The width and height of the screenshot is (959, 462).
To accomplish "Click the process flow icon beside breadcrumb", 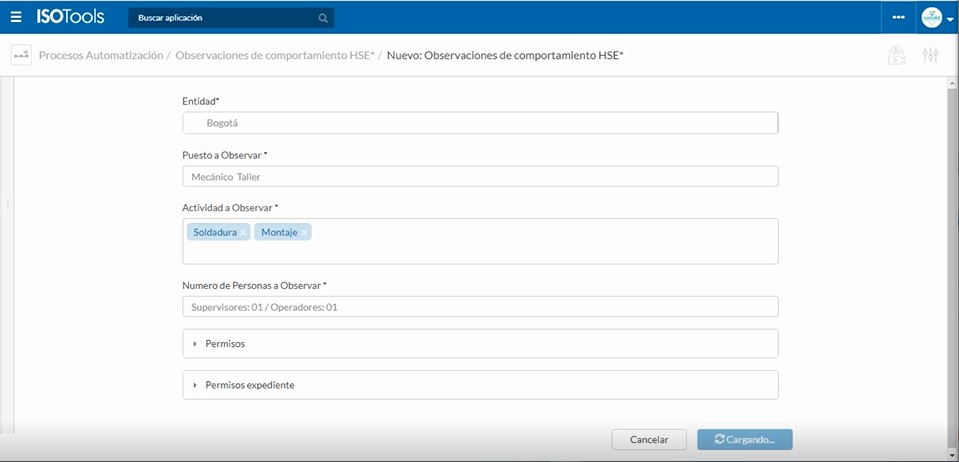I will (x=21, y=56).
